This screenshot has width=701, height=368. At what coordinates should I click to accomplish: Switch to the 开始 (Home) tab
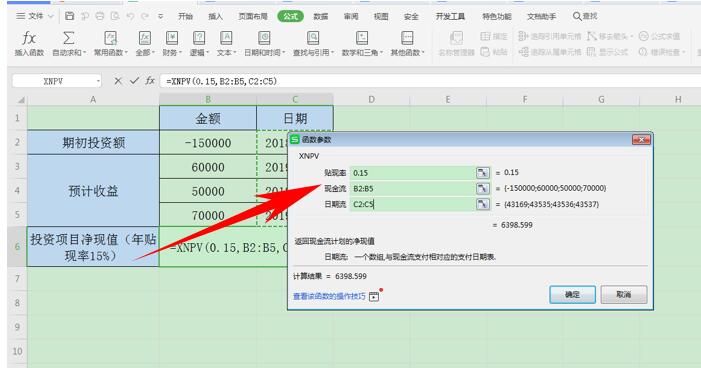click(185, 16)
